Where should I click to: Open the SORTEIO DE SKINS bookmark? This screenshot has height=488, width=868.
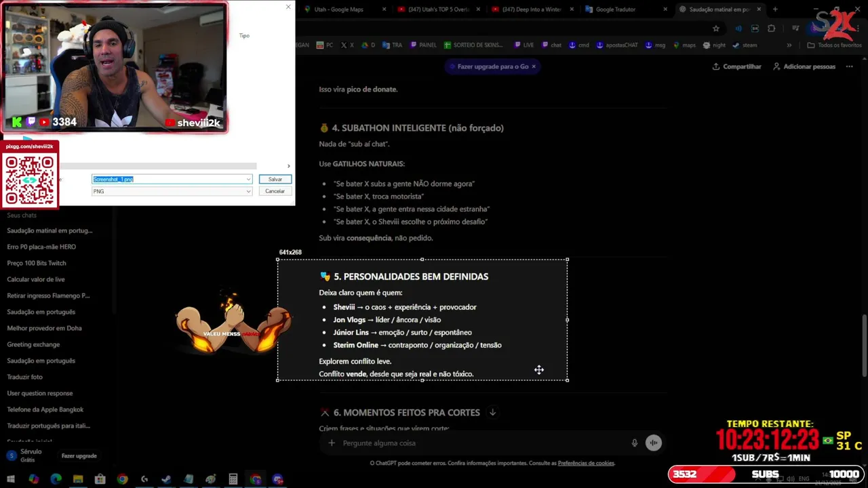[473, 45]
